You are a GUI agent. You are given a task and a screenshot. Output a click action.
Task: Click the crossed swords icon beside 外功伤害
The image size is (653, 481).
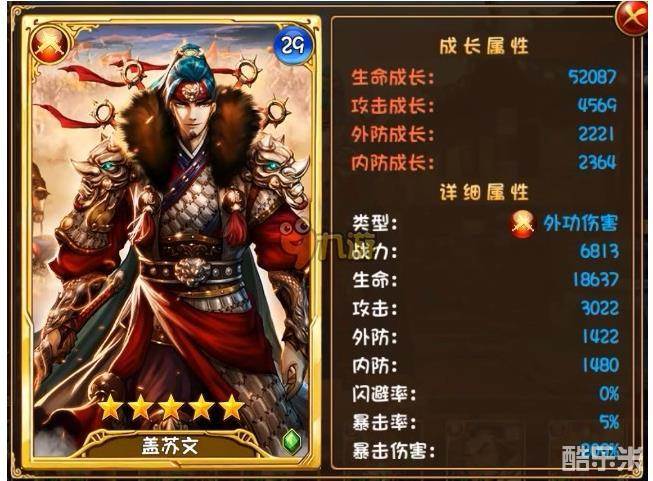tap(523, 224)
